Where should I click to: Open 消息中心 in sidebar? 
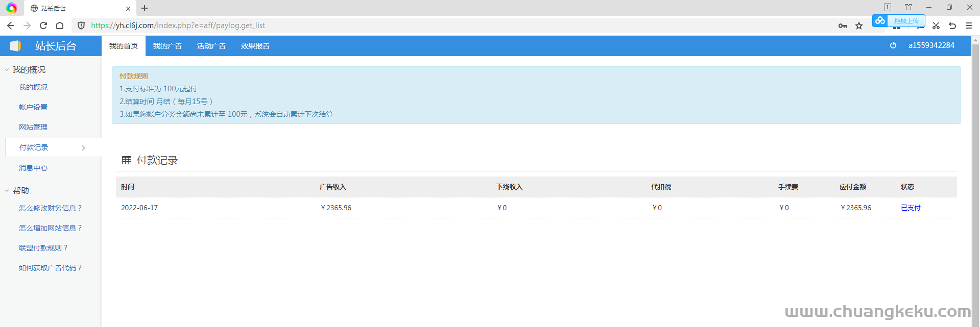tap(33, 168)
